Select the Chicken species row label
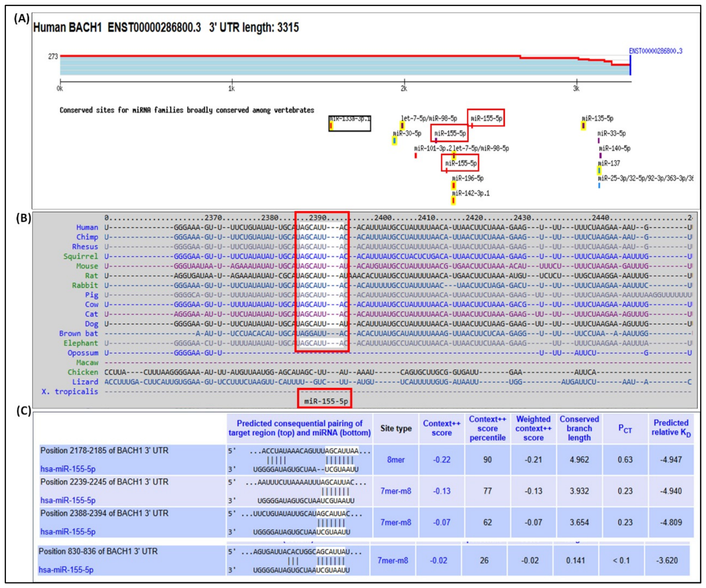This screenshot has height=588, width=706. tap(83, 372)
